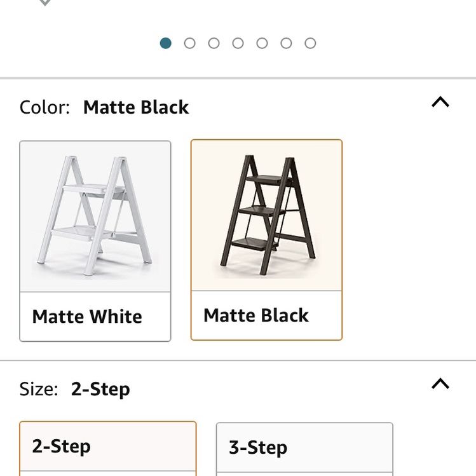Screen dimensions: 476x476
Task: Go to sixth image carousel dot
Action: coord(286,43)
